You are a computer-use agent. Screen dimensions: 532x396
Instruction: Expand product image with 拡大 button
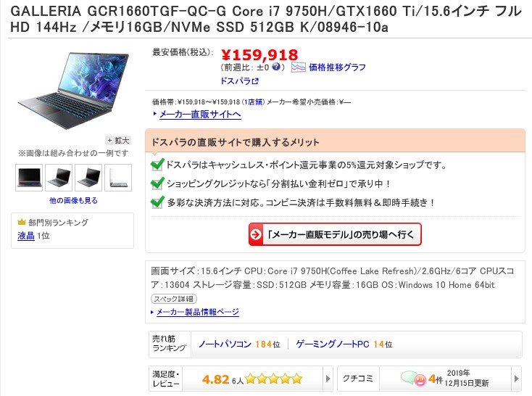pyautogui.click(x=118, y=140)
